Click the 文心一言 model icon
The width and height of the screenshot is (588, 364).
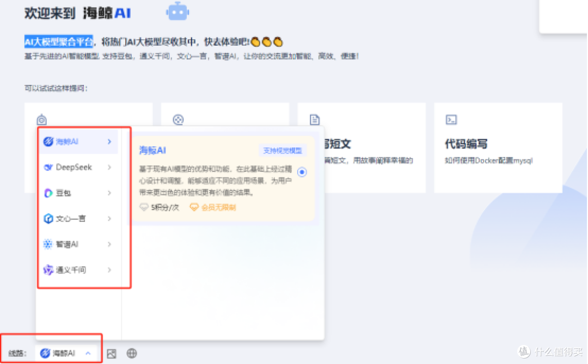[x=48, y=219]
